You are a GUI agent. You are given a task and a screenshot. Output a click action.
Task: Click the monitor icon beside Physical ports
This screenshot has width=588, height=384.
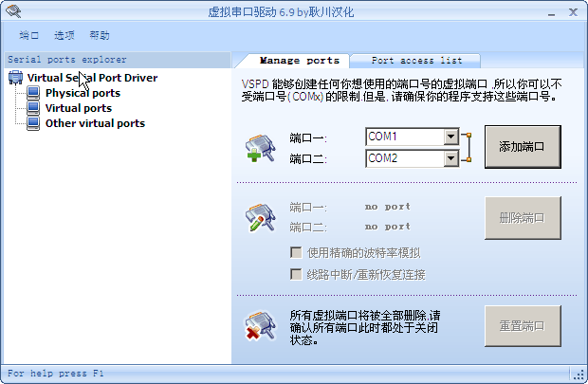point(33,93)
